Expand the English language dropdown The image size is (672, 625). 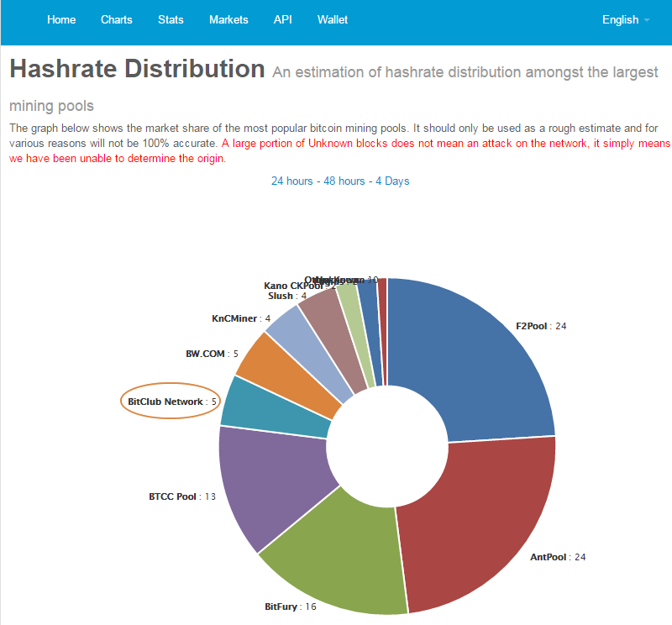(x=626, y=19)
